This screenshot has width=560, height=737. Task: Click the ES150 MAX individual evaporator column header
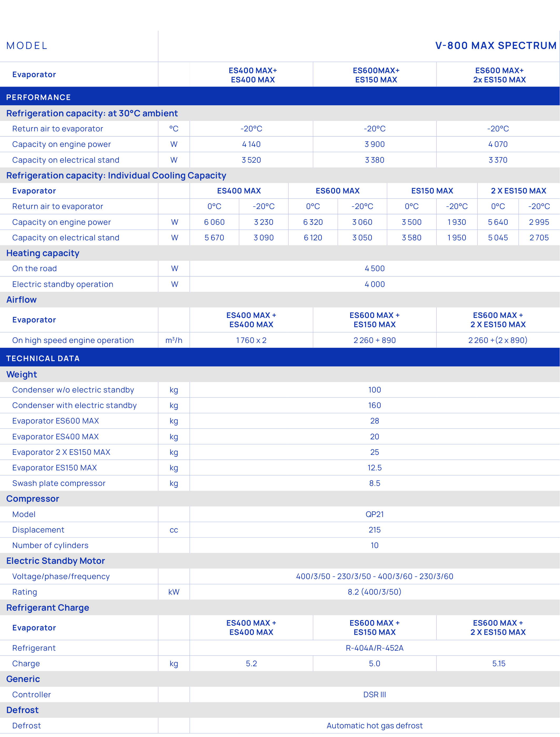pos(432,191)
